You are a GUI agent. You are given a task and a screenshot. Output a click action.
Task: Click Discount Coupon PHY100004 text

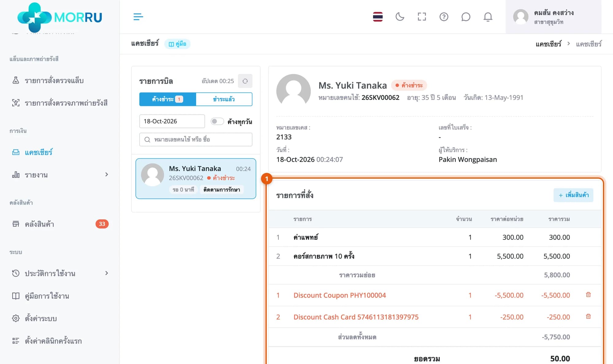click(340, 295)
